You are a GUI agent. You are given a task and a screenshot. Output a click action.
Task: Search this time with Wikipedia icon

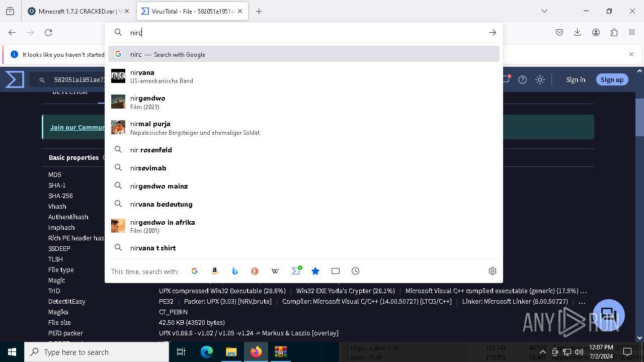[x=275, y=271]
